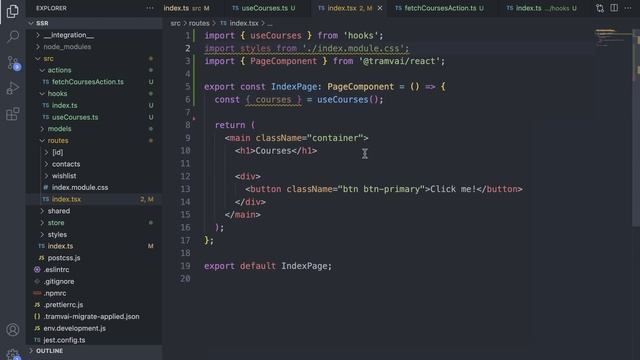640x360 pixels.
Task: Open the Run and Debug view
Action: point(13,88)
